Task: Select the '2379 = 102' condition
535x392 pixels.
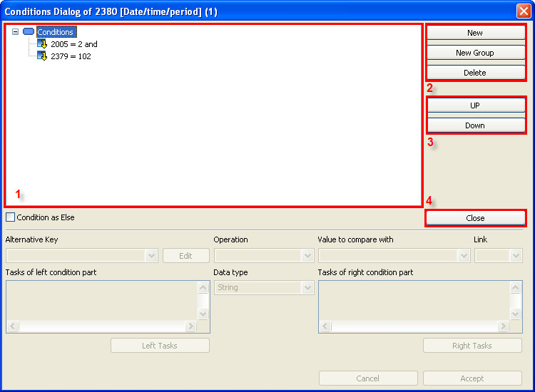Action: click(71, 56)
